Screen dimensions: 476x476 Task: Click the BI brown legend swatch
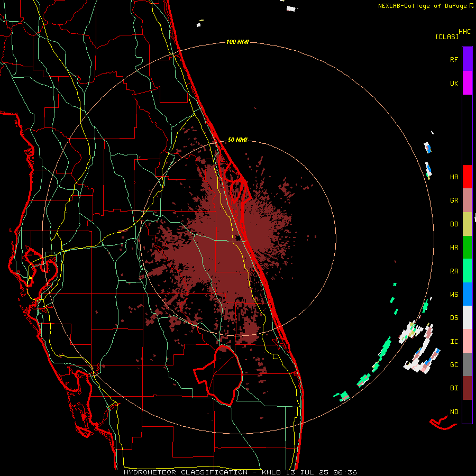pos(467,388)
